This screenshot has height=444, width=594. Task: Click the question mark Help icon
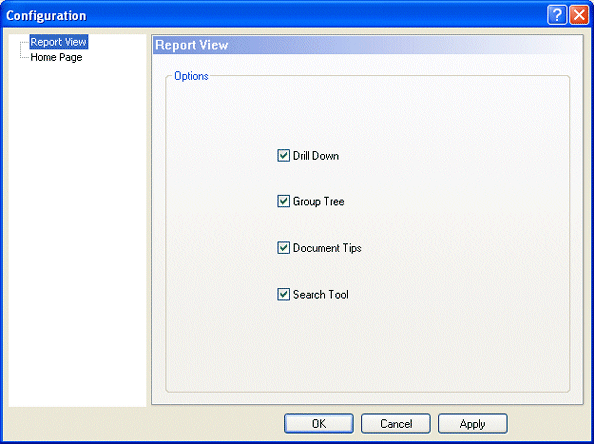[557, 15]
